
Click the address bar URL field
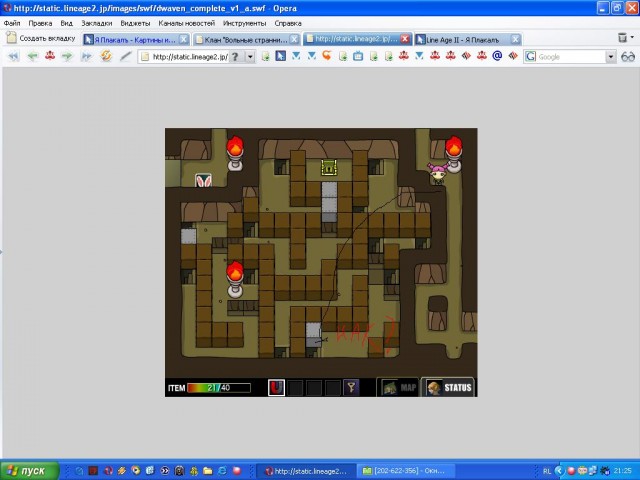[x=190, y=57]
